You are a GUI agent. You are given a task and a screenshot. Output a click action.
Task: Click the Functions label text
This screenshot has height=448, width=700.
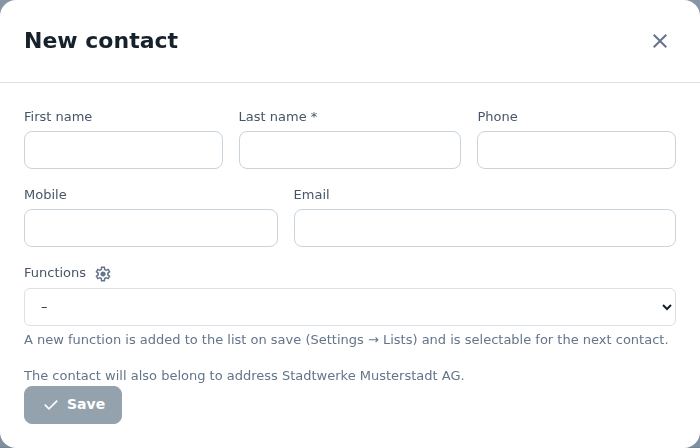(55, 273)
